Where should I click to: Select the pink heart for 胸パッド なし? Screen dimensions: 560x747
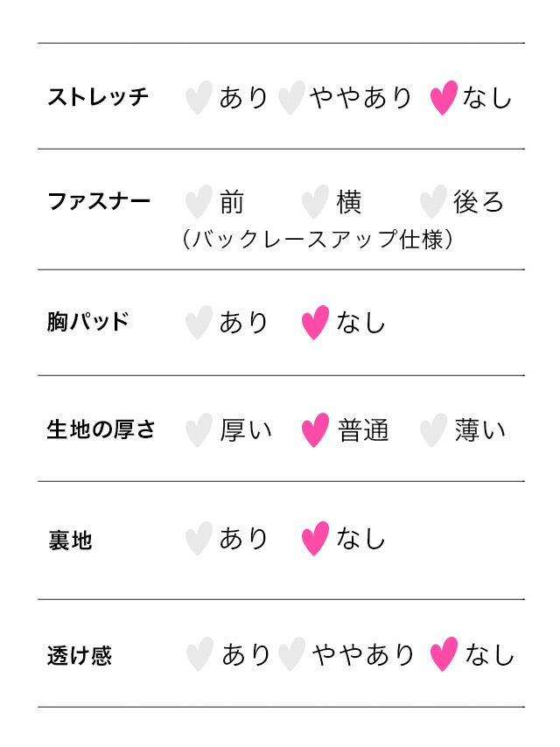(x=315, y=323)
